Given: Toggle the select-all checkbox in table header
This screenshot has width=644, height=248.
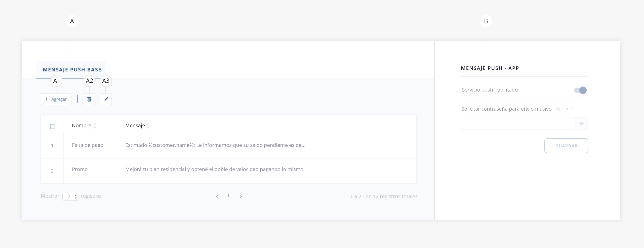Looking at the screenshot, I should pyautogui.click(x=53, y=126).
